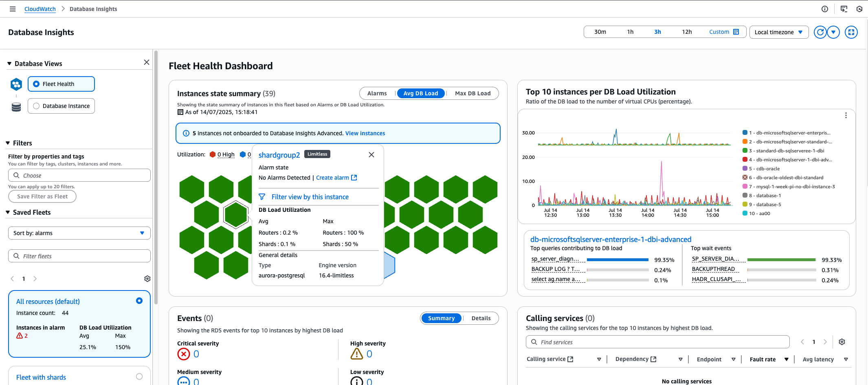Open CloudWatch settings via hexagon gear icon
Screen dimensions: 868x385
(x=859, y=9)
